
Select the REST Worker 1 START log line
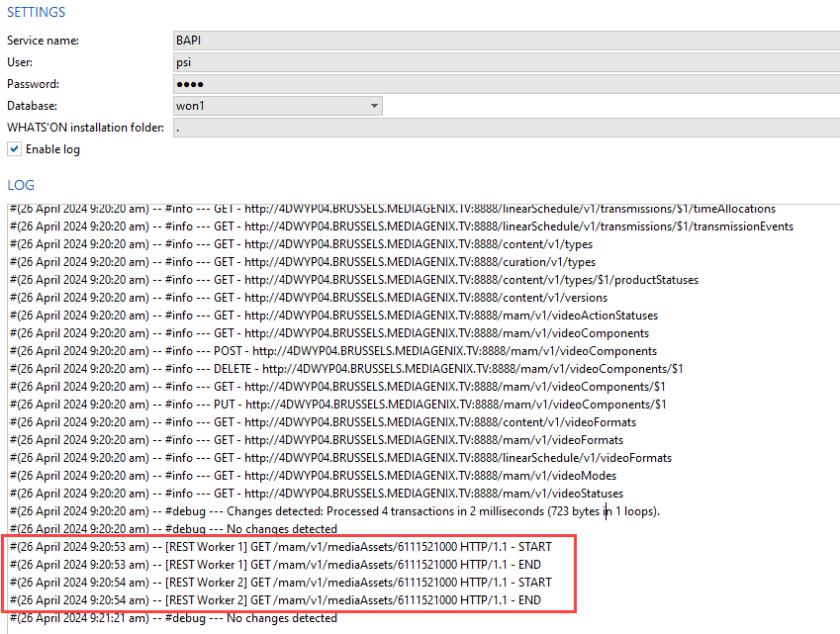click(281, 547)
